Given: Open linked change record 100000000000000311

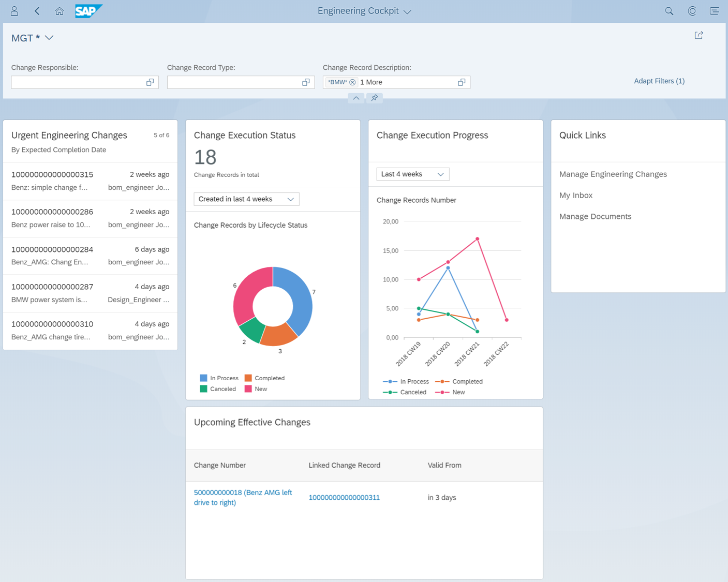Looking at the screenshot, I should 344,498.
